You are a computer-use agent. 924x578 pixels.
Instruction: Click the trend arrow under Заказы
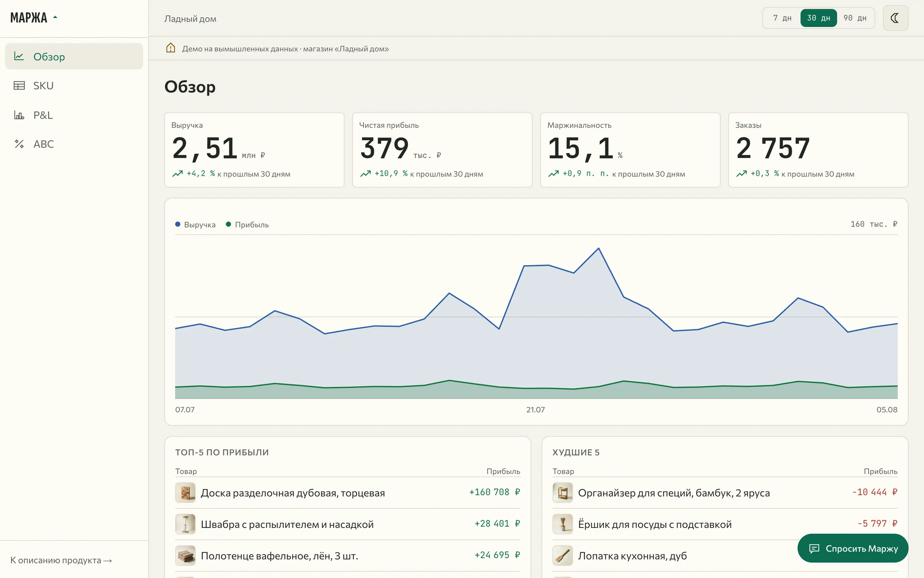point(742,174)
